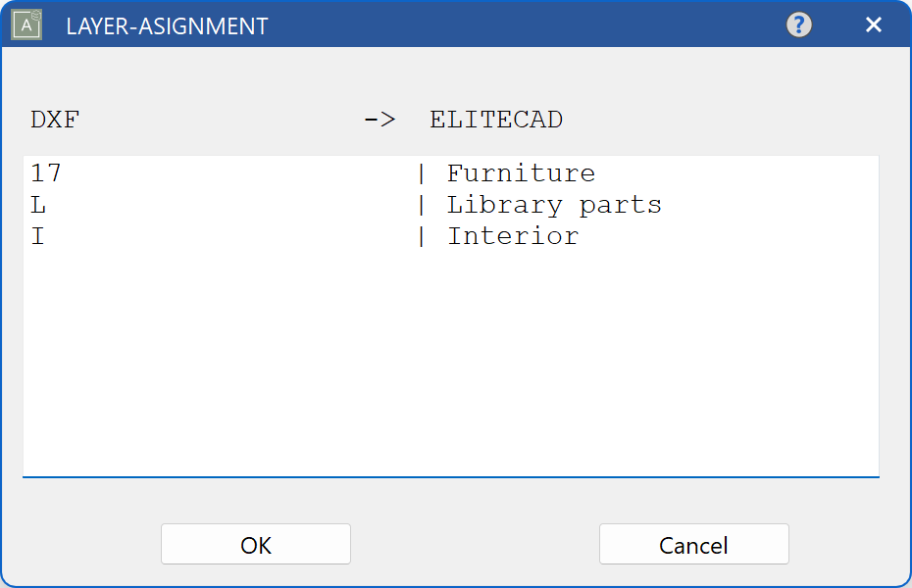
Task: Click the arrow between DXF and ELITECAD
Action: click(380, 120)
